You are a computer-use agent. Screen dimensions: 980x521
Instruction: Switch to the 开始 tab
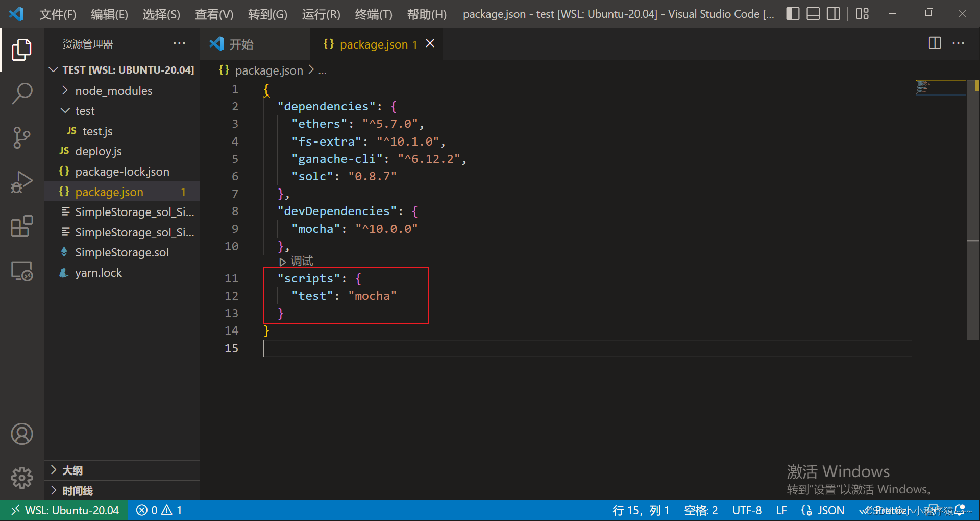[255, 44]
